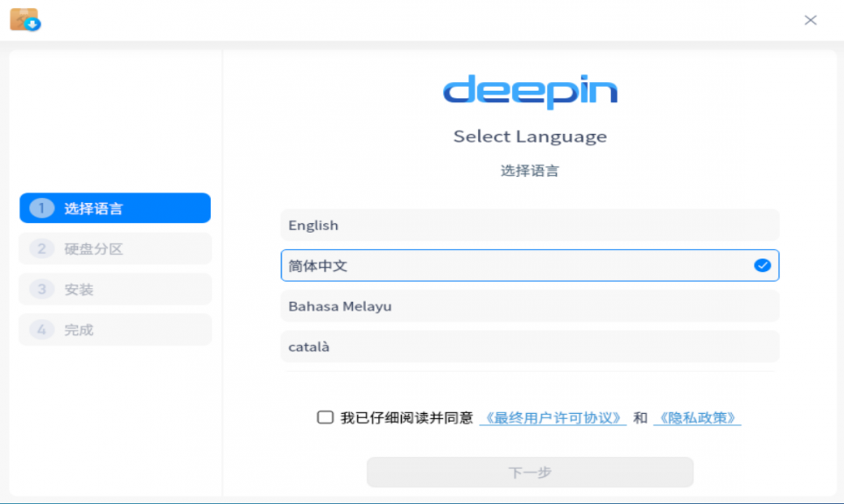Viewport: 844px width, 504px height.
Task: Open the 《最终用户许可协议》 agreement
Action: 554,418
